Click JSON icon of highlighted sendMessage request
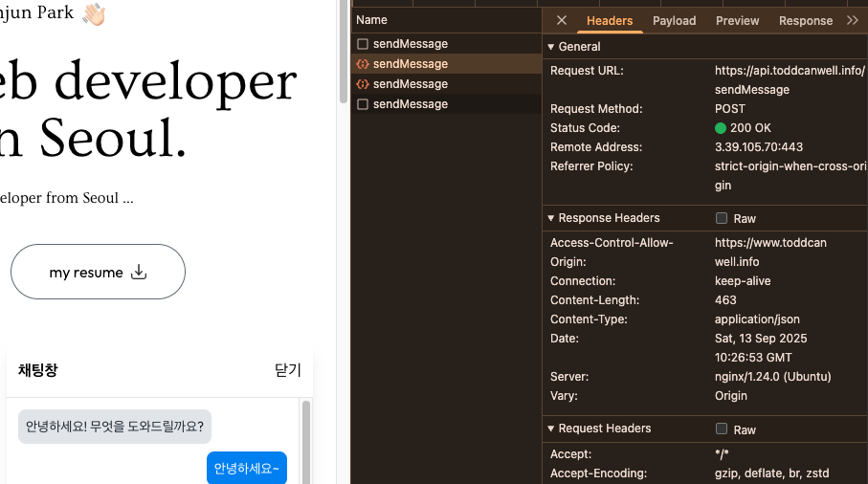Viewport: 868px width, 484px height. click(x=363, y=64)
